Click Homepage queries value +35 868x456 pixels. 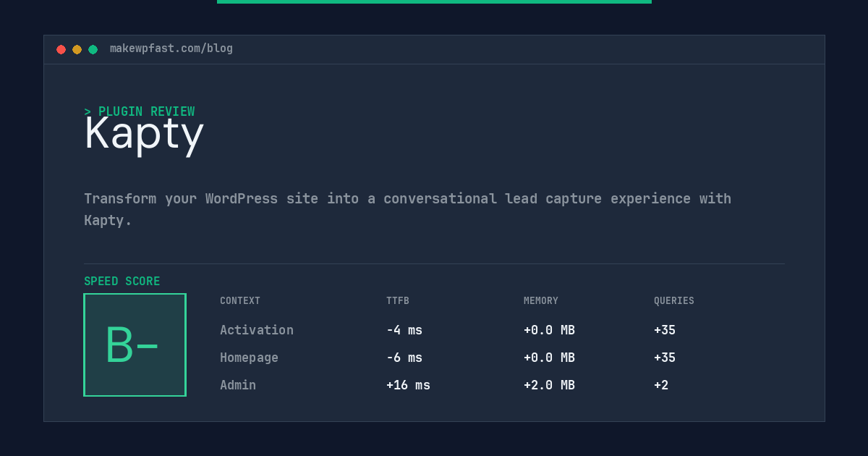point(665,358)
